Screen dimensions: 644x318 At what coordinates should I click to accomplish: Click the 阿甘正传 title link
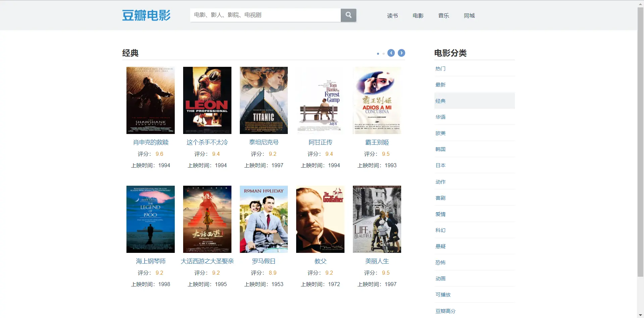(320, 142)
